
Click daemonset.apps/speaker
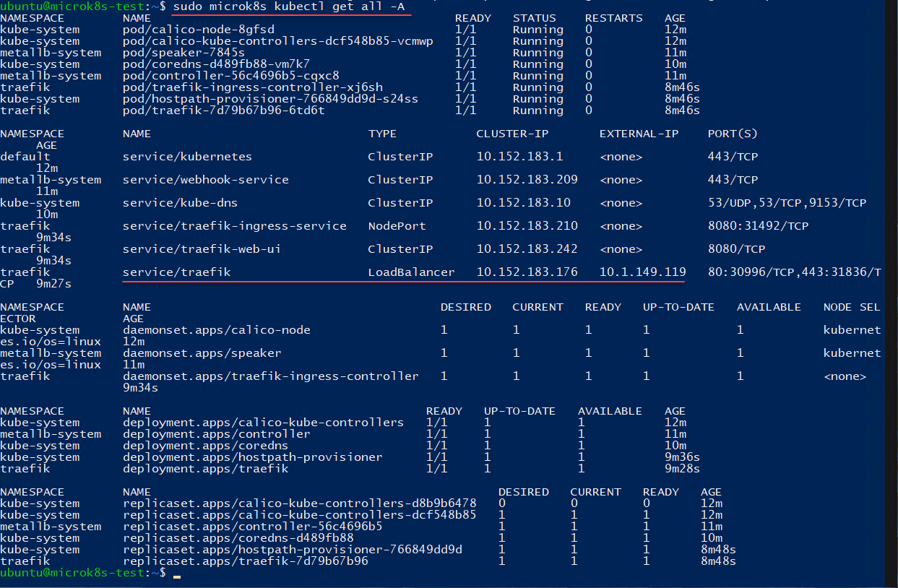(202, 353)
